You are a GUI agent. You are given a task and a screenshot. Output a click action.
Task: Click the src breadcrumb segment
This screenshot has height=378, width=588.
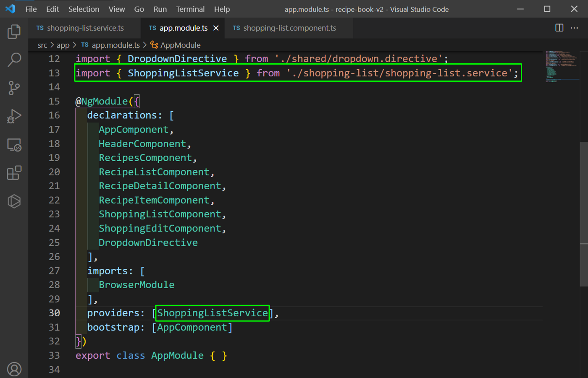pyautogui.click(x=42, y=45)
